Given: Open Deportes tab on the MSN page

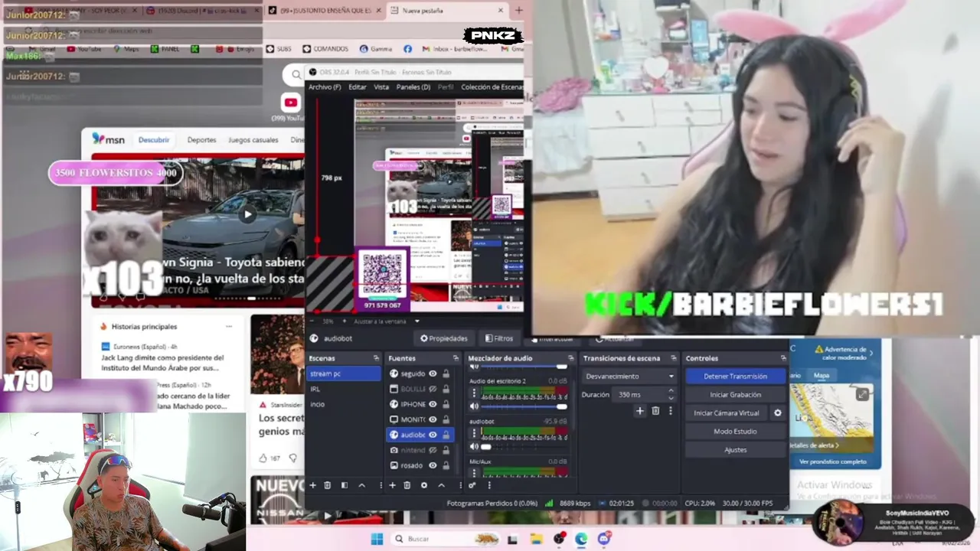Looking at the screenshot, I should (x=201, y=140).
